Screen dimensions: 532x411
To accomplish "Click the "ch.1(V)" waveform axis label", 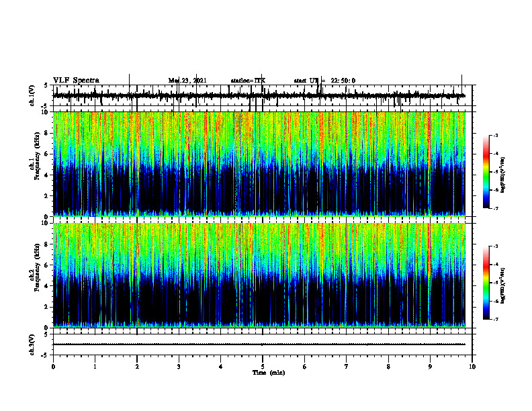I will pos(32,95).
